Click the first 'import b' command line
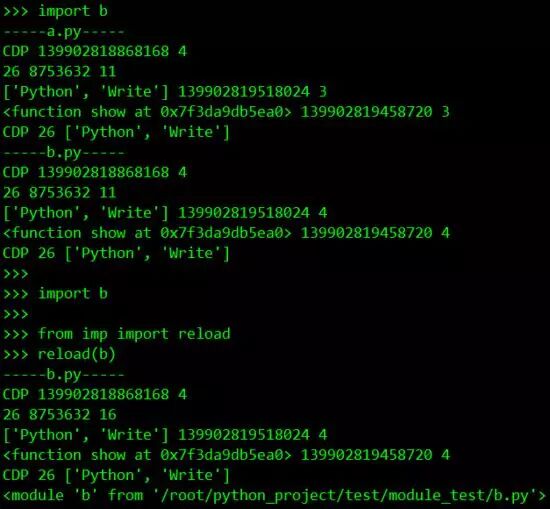550x509 pixels. [x=55, y=11]
